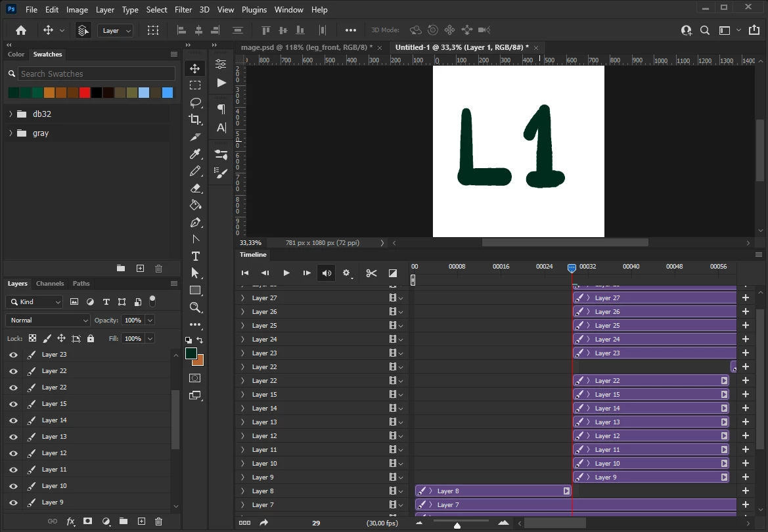Select the Paint Bucket tool
768x532 pixels.
(x=195, y=206)
